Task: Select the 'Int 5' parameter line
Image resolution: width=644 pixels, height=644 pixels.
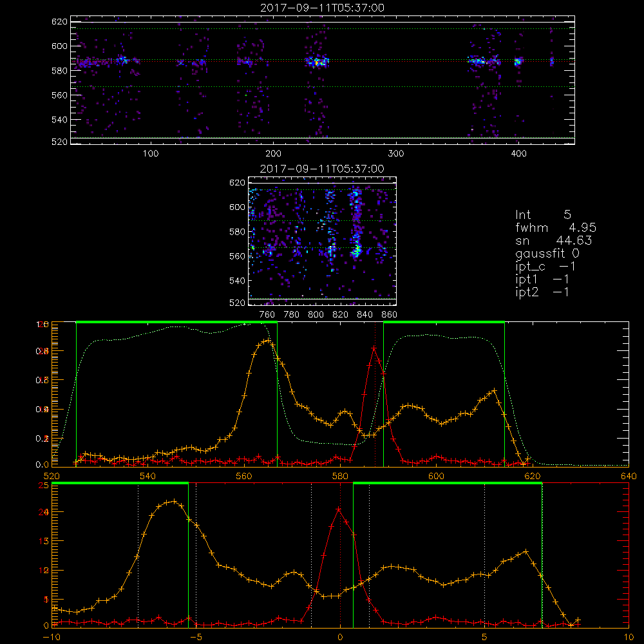Action: tap(543, 214)
